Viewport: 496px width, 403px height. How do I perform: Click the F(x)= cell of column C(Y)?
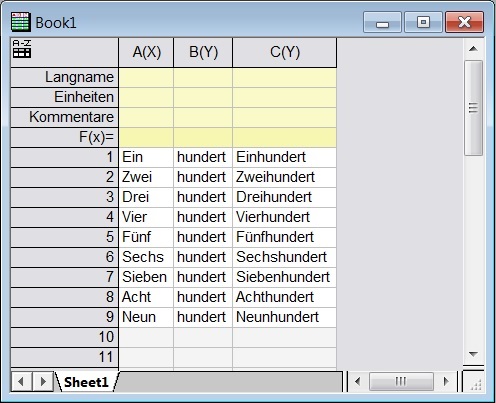285,137
